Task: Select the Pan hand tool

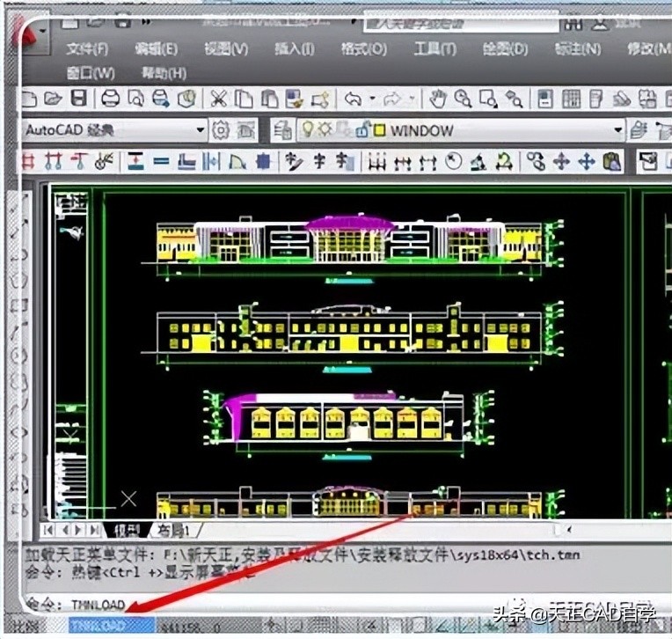Action: (437, 99)
